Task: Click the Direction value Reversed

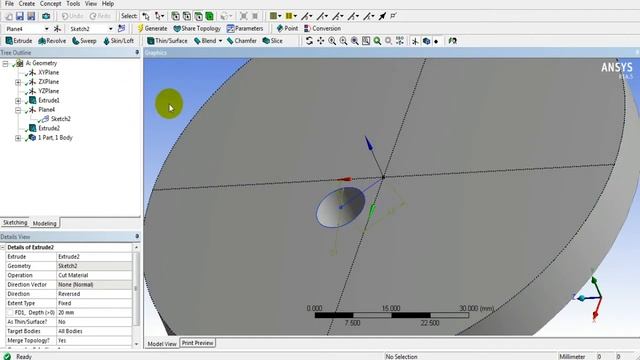Action: pyautogui.click(x=94, y=294)
